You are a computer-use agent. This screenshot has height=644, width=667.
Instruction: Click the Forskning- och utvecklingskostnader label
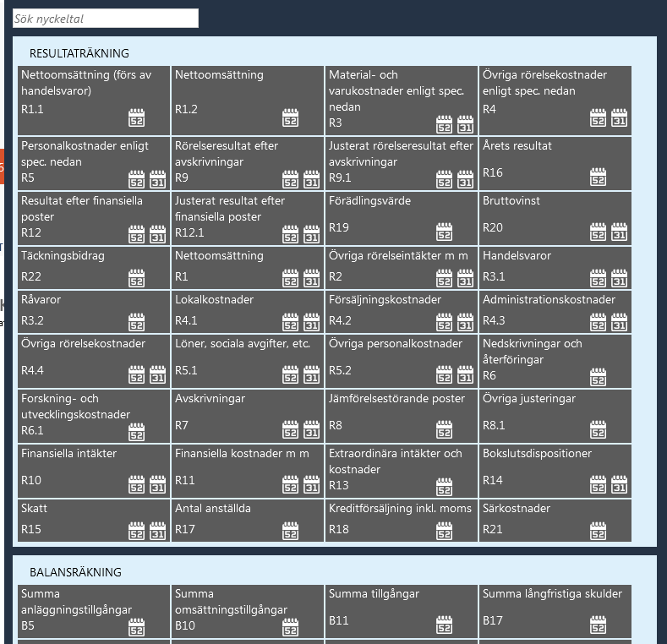click(76, 407)
